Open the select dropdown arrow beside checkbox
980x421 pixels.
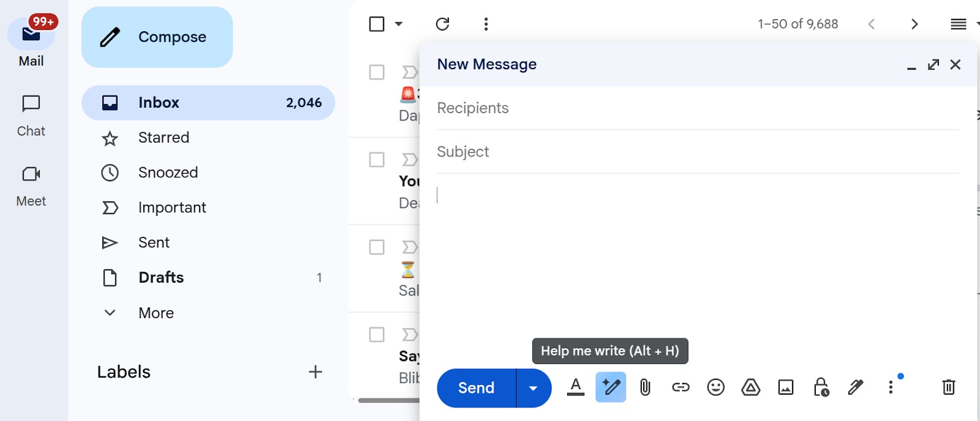pos(399,24)
